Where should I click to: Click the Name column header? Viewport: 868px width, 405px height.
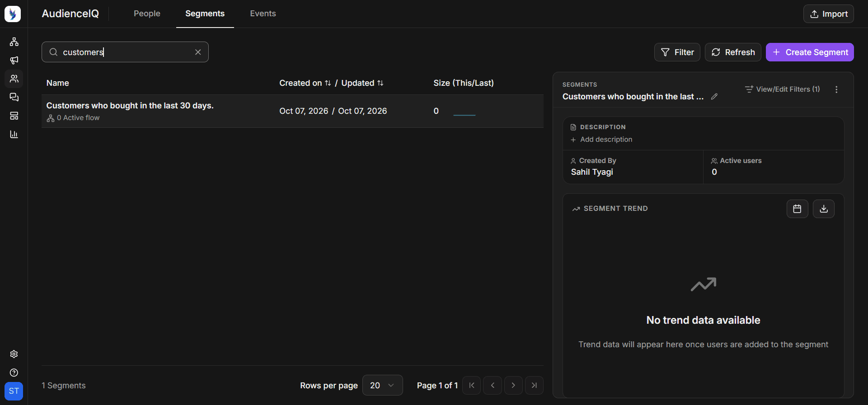tap(58, 83)
